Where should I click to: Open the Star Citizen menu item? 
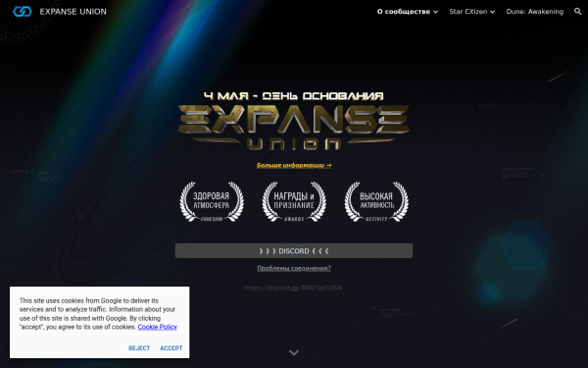tap(468, 12)
